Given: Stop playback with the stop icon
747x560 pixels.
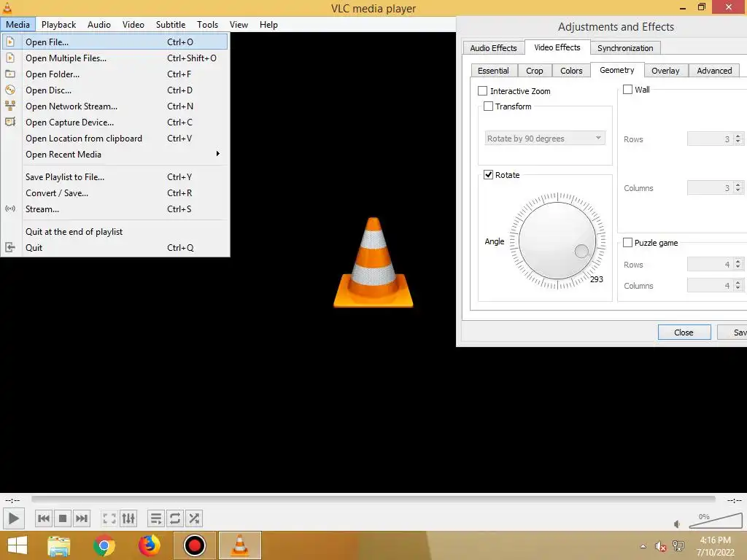Looking at the screenshot, I should tap(63, 518).
